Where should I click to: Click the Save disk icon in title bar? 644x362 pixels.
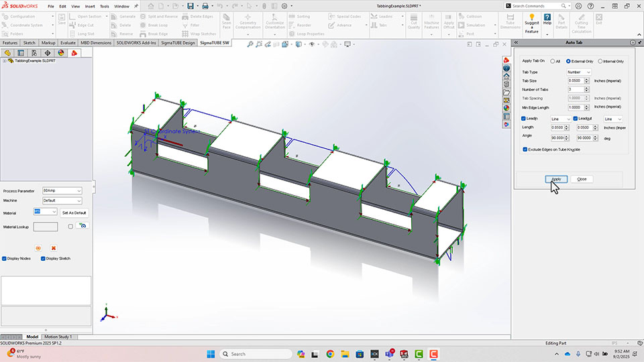(190, 6)
